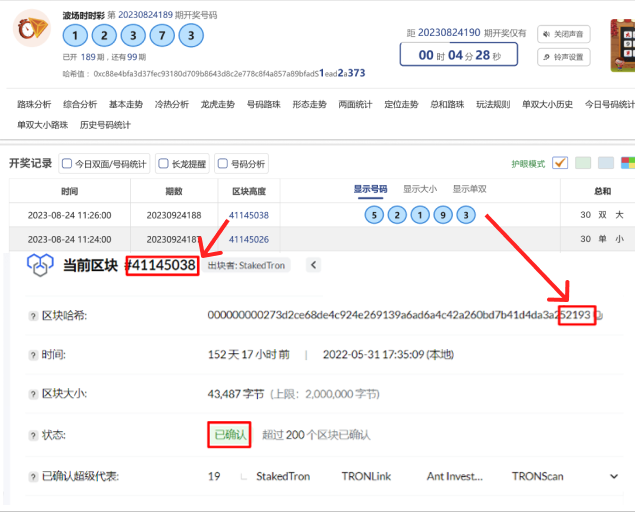Viewport: 635px width, 512px height.
Task: Open the 号码路珠 menu item
Action: 264,104
